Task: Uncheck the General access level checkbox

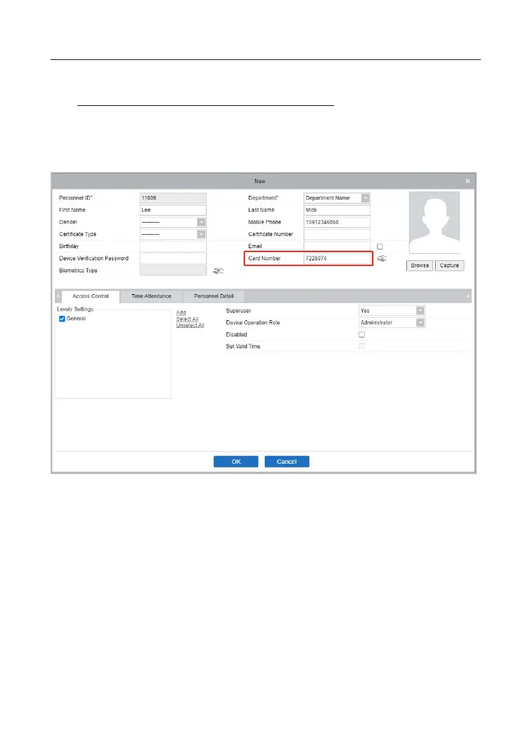Action: [62, 319]
